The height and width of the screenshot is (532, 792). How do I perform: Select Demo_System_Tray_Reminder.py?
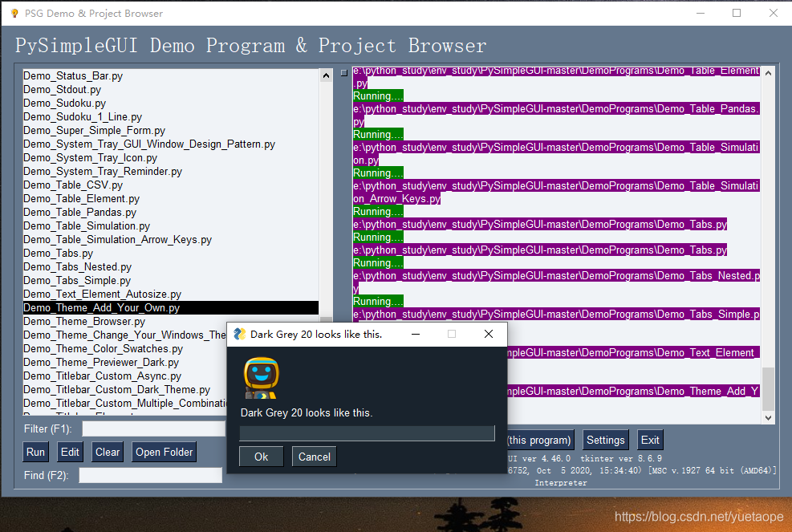click(x=171, y=171)
